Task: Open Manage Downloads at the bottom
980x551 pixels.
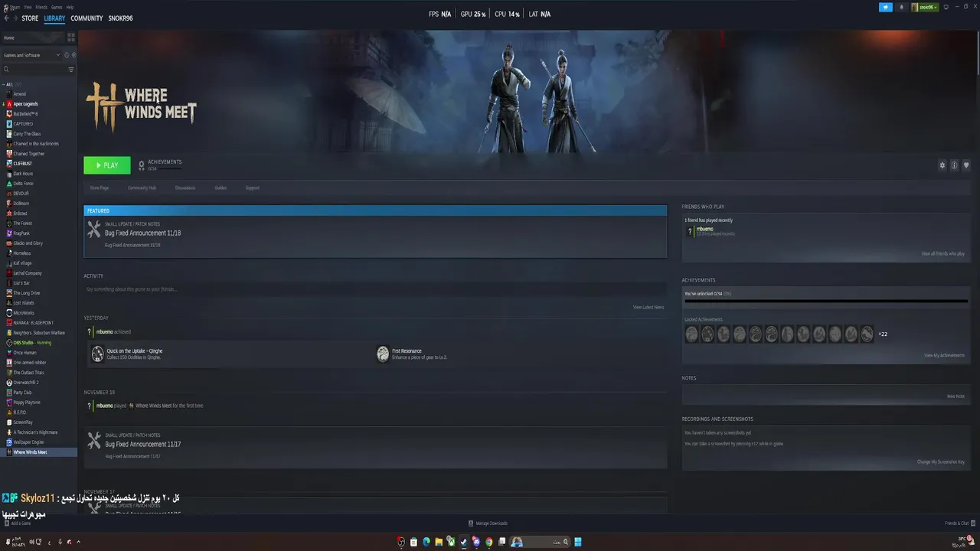Action: tap(488, 523)
